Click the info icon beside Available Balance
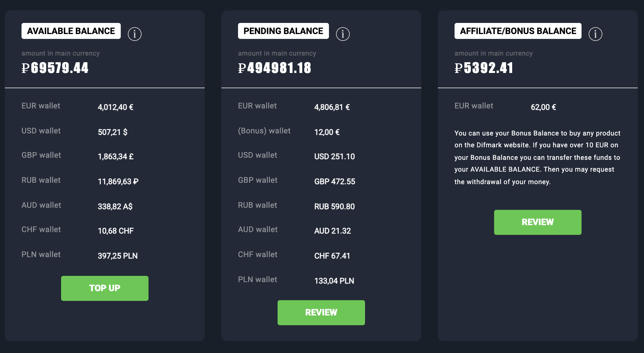 tap(135, 34)
